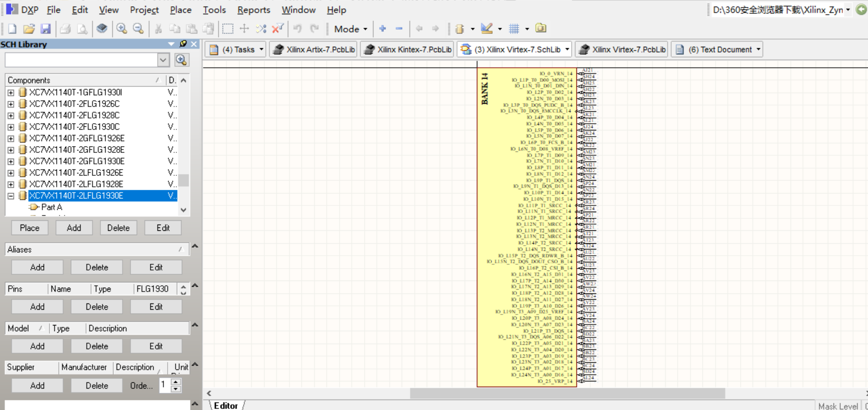Click the component filter input field
The image size is (868, 410).
[82, 60]
